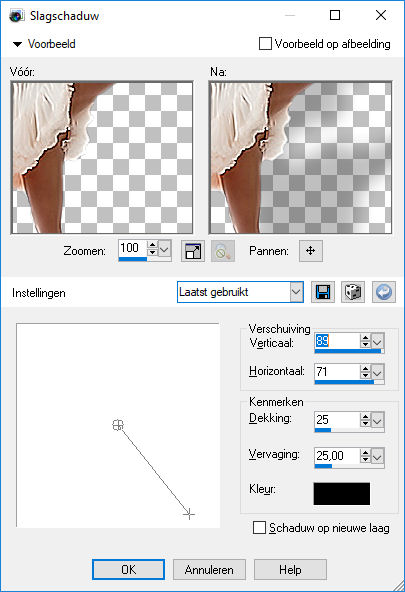Collapse the Voorbeeld preview section
Image resolution: width=405 pixels, height=592 pixels.
tap(17, 44)
